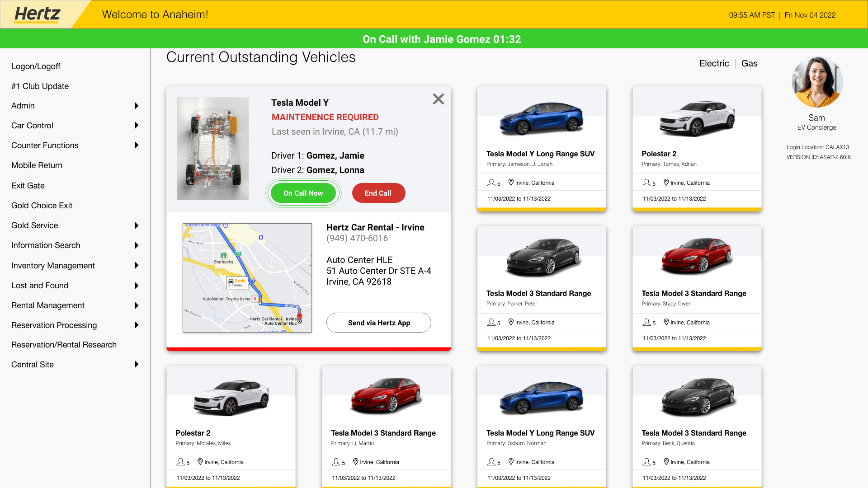Open Reservation/Rental Research
This screenshot has width=868, height=488.
pyautogui.click(x=64, y=345)
